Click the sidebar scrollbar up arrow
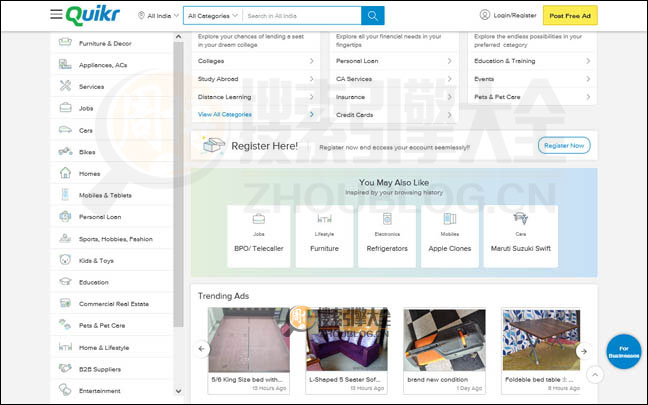This screenshot has height=405, width=648. 178,36
